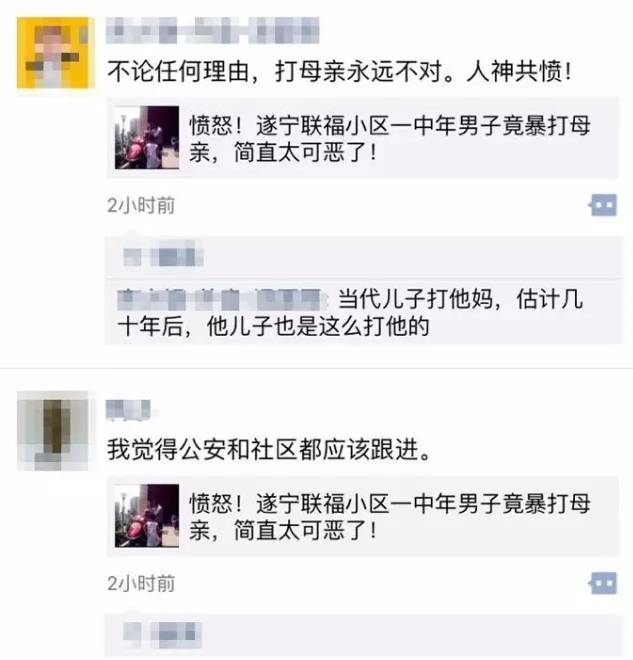Tap the blurred username above '我觉得公安和社区'
This screenshot has width=633, height=660.
(128, 410)
